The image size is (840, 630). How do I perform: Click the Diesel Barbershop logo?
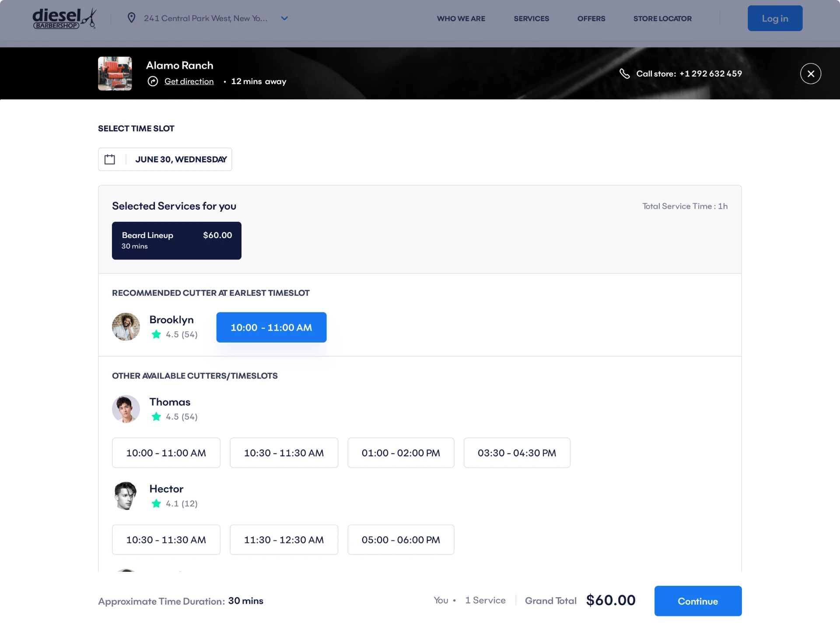tap(64, 18)
